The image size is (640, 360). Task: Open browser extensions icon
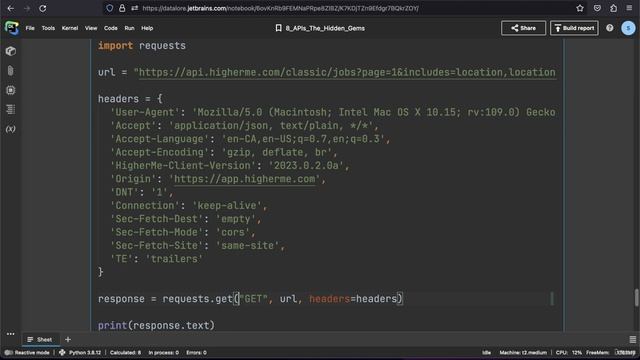613,8
